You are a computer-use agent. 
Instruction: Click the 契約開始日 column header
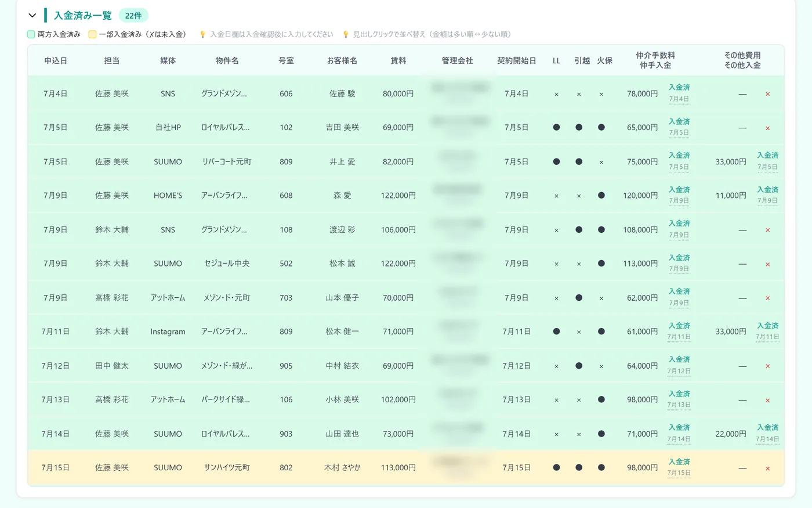[517, 60]
